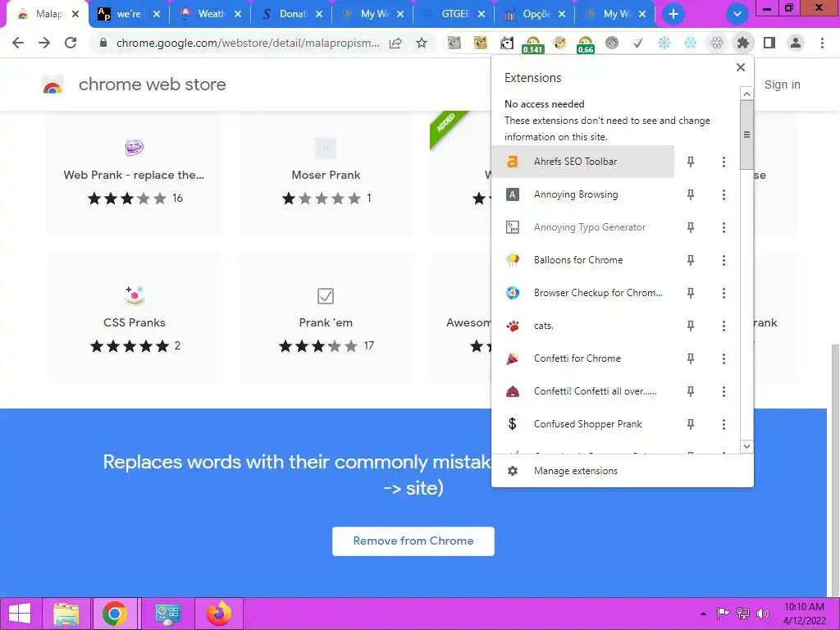Go forward to the next page

click(x=44, y=43)
